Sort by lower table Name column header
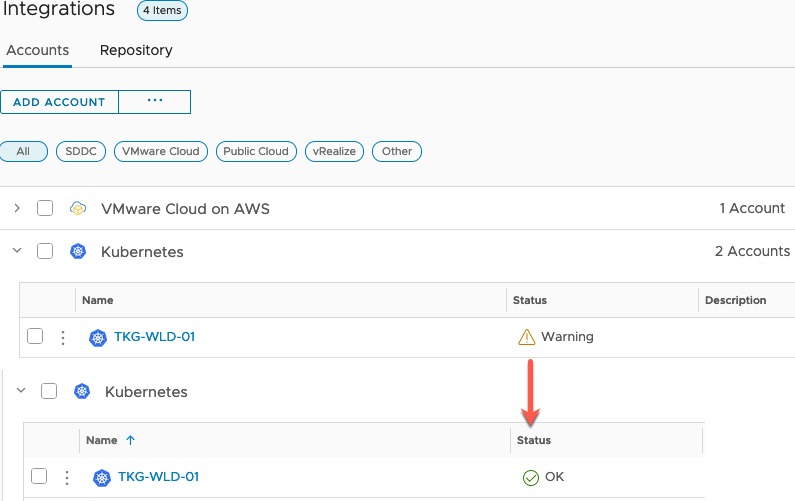 pyautogui.click(x=102, y=440)
